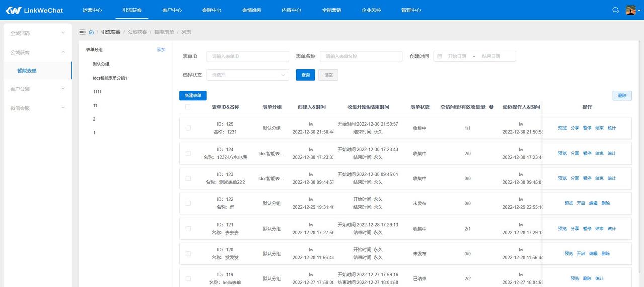Open 全能营销 in top navigation

(x=332, y=10)
